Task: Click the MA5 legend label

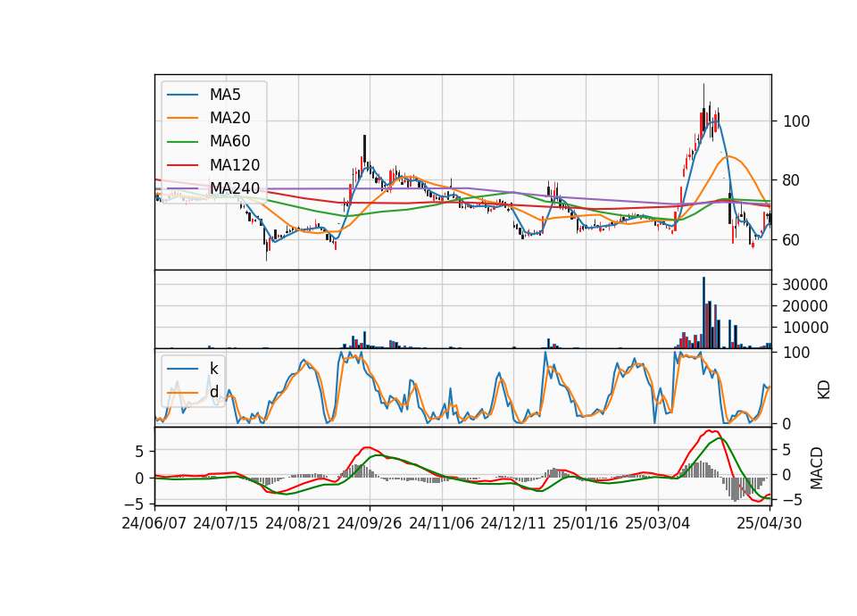Action: click(x=225, y=95)
